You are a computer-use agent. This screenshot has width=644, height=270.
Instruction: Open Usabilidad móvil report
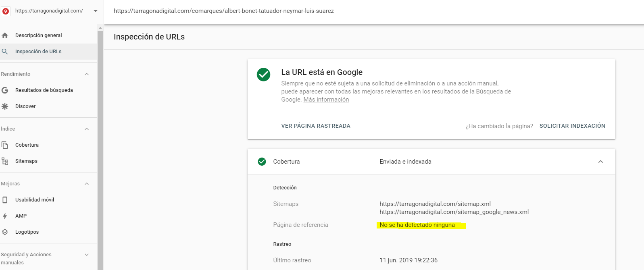pos(35,200)
